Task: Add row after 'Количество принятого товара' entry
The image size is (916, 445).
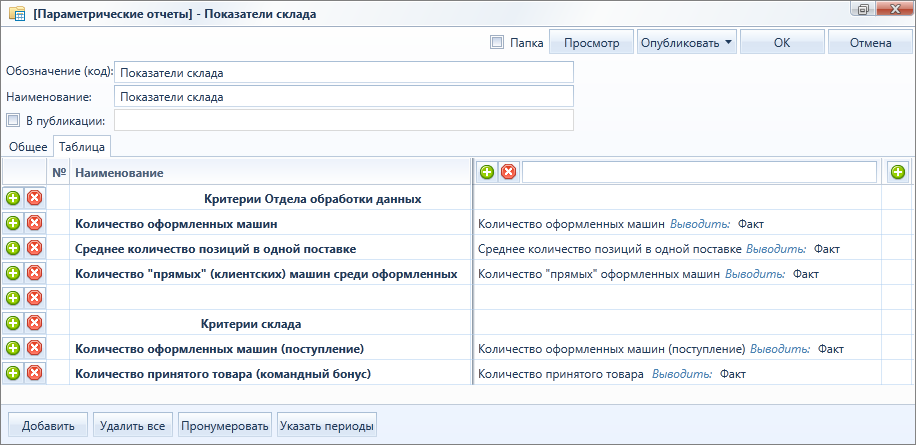Action: pyautogui.click(x=13, y=373)
